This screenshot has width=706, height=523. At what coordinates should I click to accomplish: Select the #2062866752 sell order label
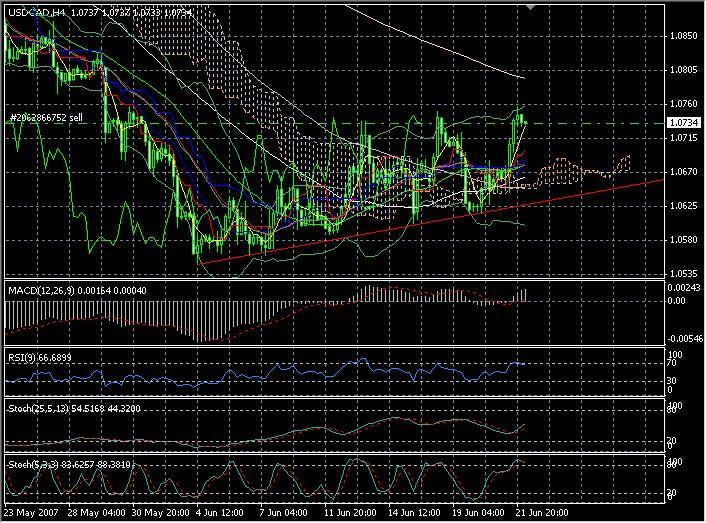click(x=46, y=118)
